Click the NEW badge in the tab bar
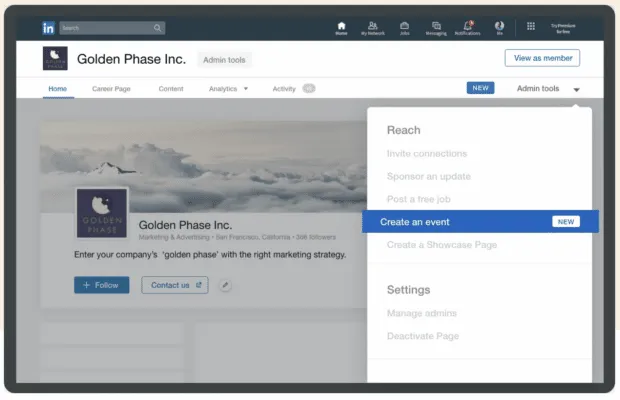This screenshot has width=620, height=400. 480,88
